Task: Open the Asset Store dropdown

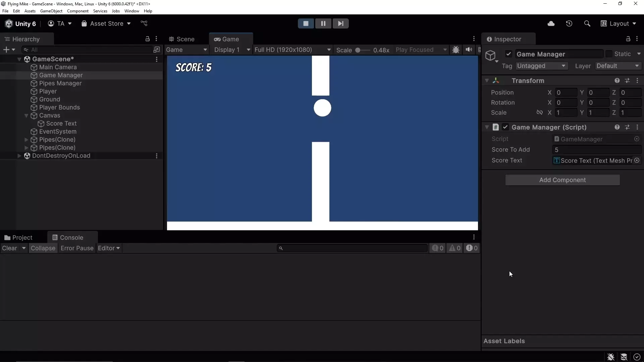Action: [x=106, y=23]
